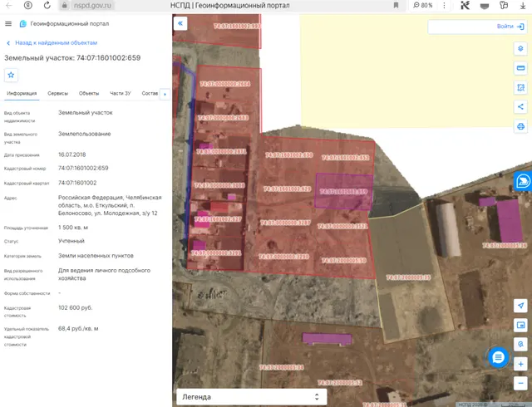Click the status value Учтенный
The image size is (532, 407).
pos(71,241)
